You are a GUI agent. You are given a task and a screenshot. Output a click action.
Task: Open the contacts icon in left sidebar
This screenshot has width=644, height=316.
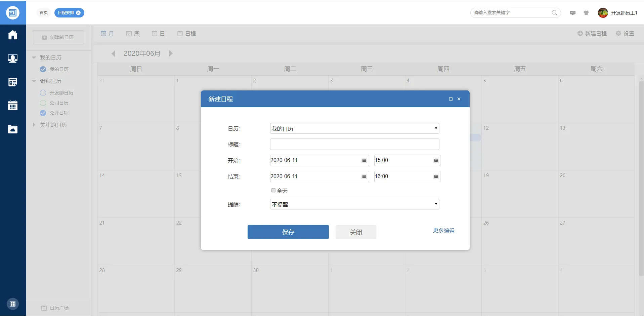point(13,58)
